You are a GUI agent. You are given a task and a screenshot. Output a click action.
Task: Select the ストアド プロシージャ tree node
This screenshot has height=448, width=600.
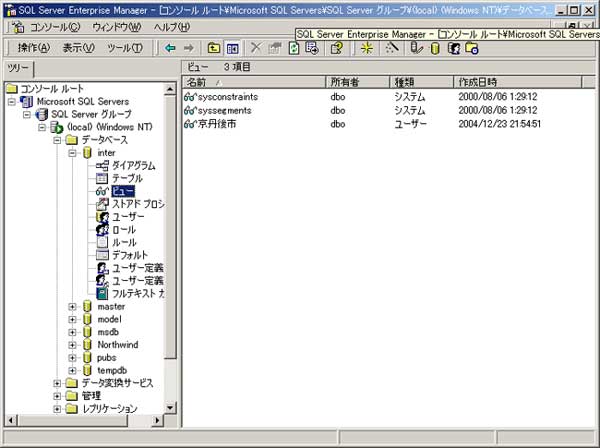(x=138, y=204)
